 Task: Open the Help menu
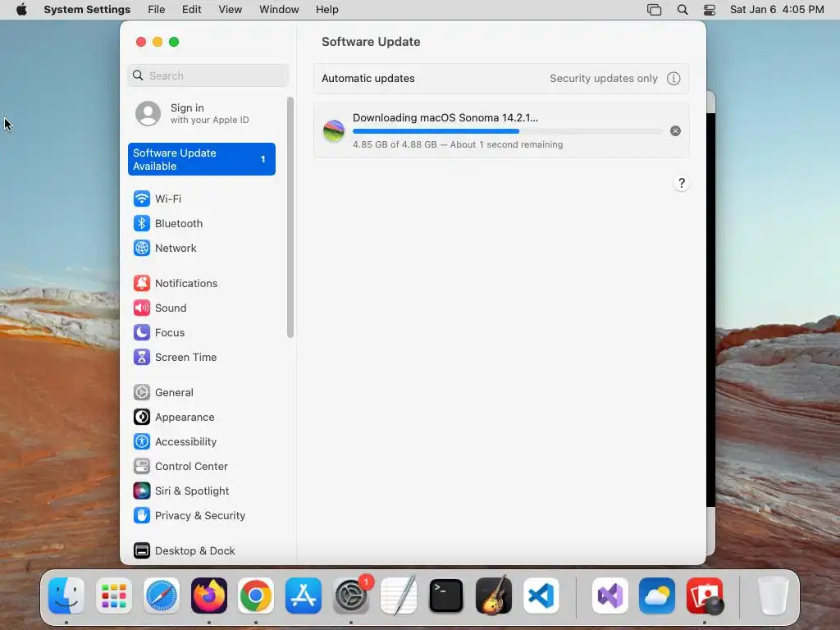click(x=326, y=10)
